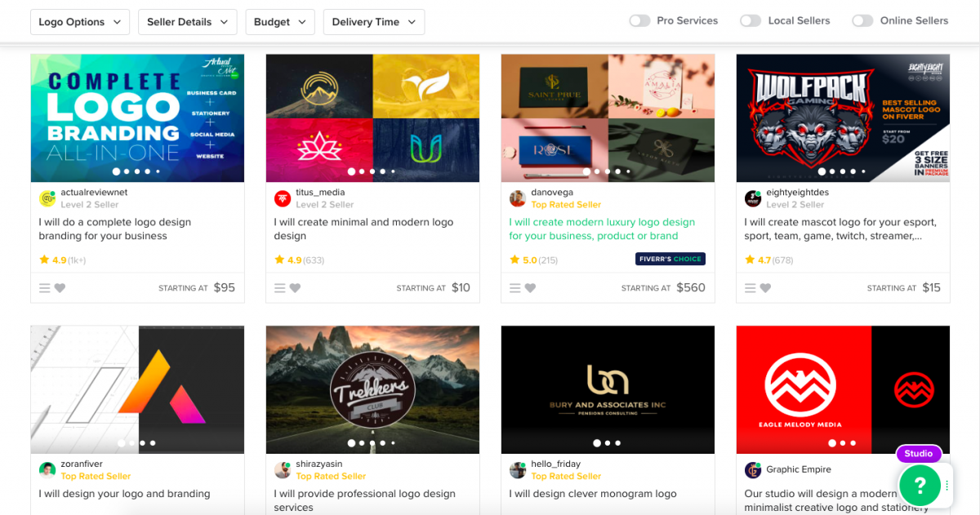Open 'I will do a complete logo design branding' gig
The image size is (980, 515).
coord(115,229)
